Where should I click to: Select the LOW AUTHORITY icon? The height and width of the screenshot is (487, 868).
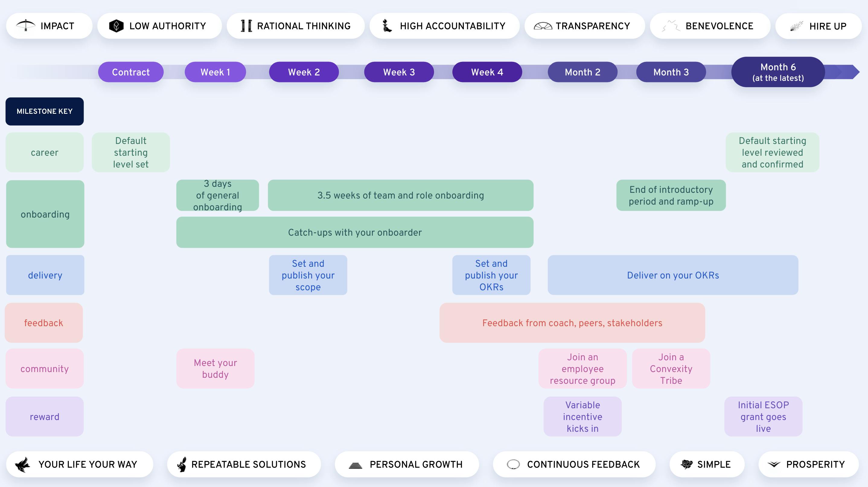(115, 26)
